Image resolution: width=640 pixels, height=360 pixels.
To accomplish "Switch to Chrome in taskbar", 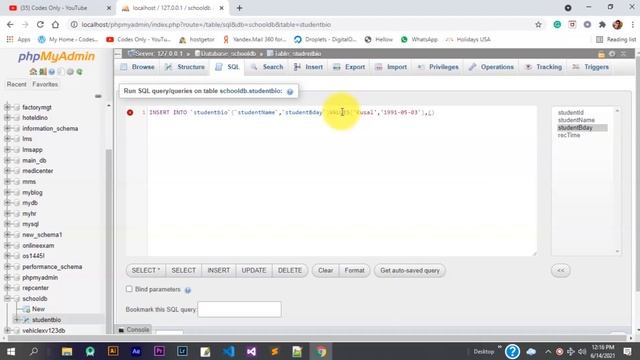I will point(321,351).
